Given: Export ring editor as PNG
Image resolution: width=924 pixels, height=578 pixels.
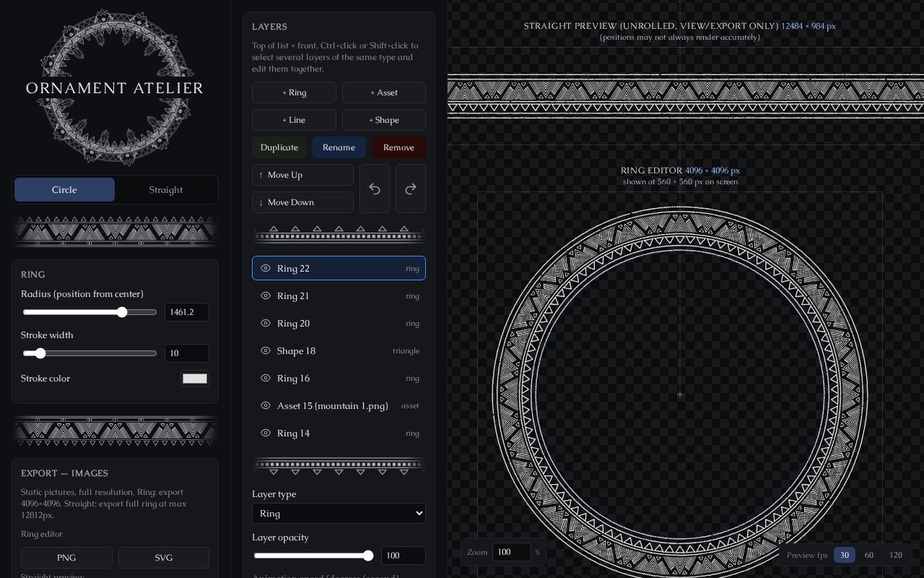Looking at the screenshot, I should point(66,558).
